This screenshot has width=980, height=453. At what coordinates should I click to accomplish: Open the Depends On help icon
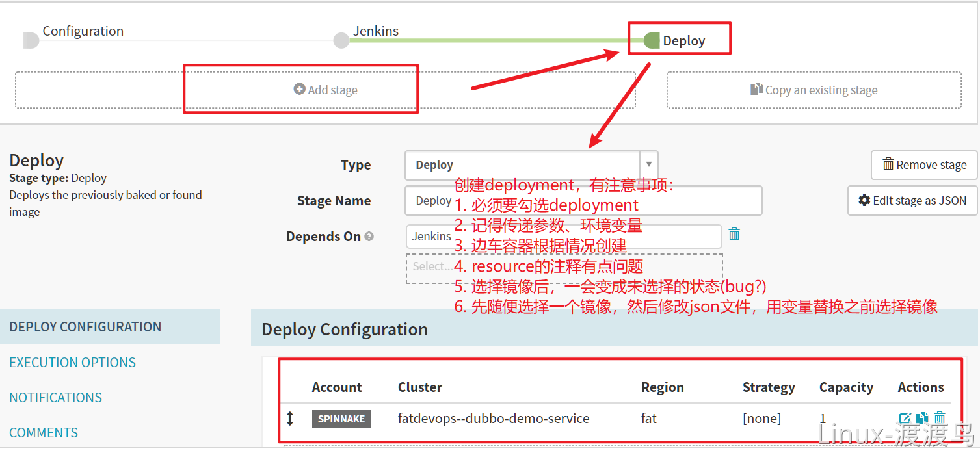369,237
